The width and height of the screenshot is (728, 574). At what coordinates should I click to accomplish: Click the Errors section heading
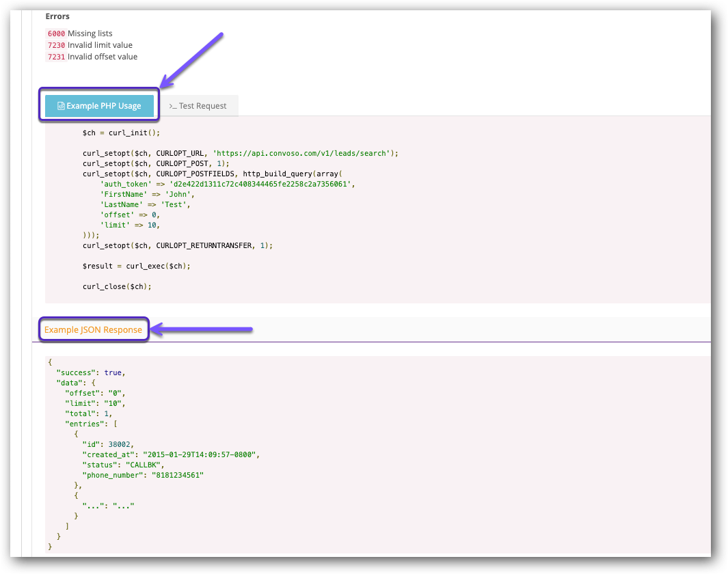click(57, 16)
